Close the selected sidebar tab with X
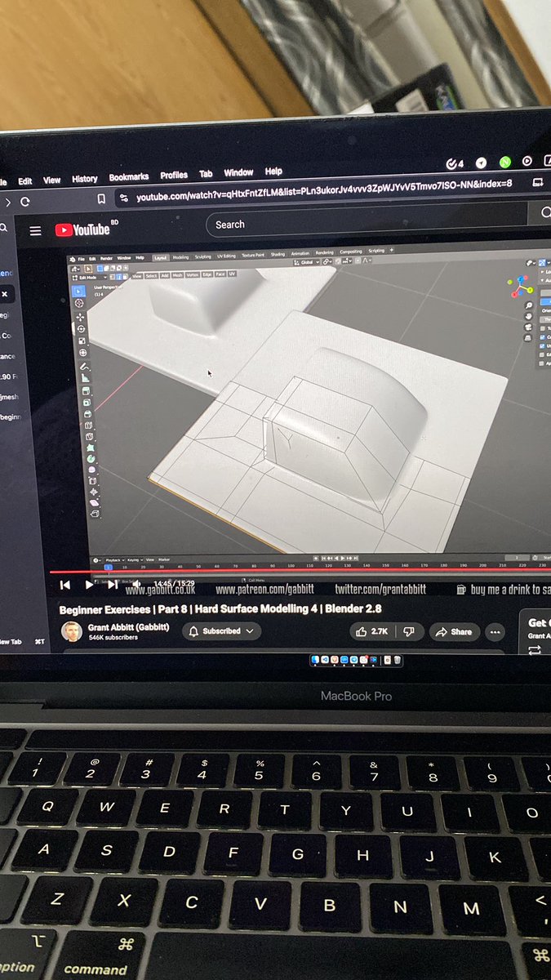Screen dimensions: 551x980 [3, 294]
